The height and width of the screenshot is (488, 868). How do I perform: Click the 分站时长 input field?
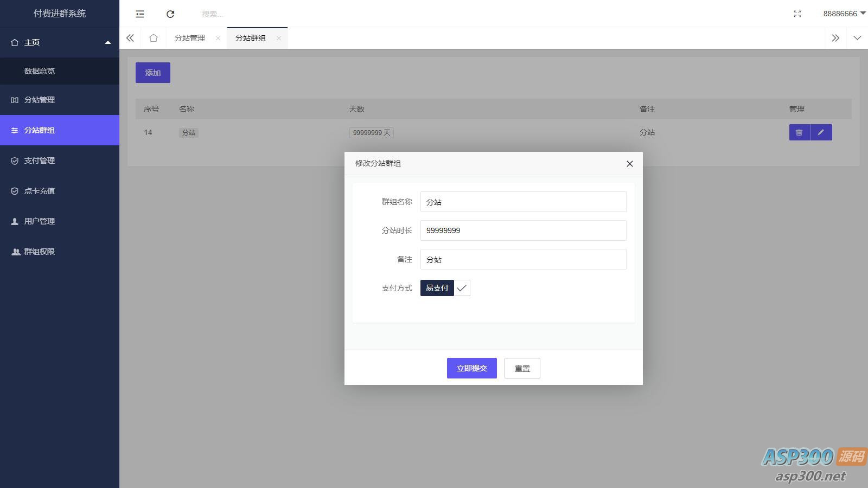523,230
